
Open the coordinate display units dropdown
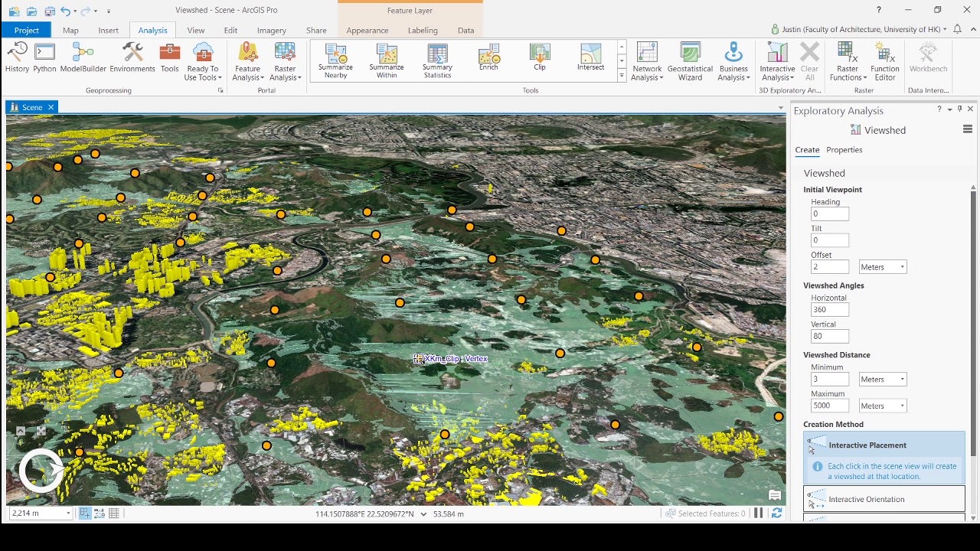tap(423, 514)
